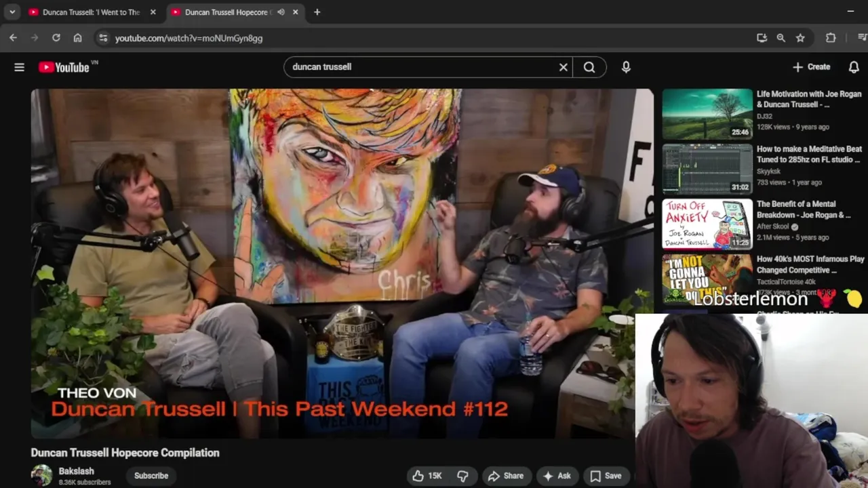Visit the TacticalTortoise 40k channel name
This screenshot has height=488, width=868.
(787, 281)
